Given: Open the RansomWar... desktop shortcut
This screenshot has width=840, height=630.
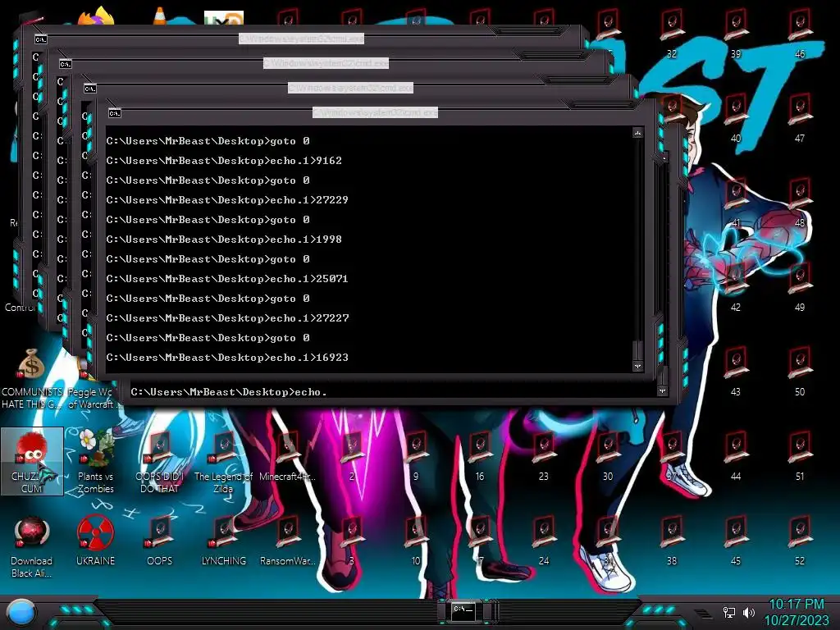Looking at the screenshot, I should tap(288, 541).
